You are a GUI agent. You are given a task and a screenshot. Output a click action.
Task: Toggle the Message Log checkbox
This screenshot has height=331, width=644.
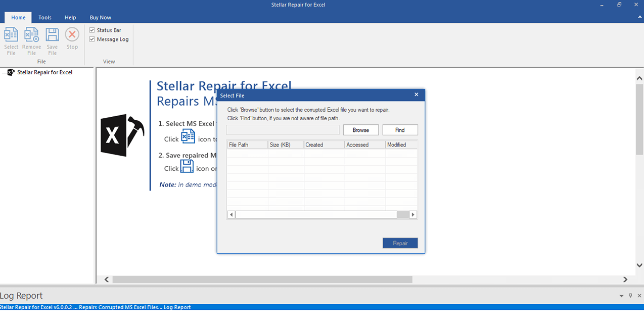click(x=92, y=39)
